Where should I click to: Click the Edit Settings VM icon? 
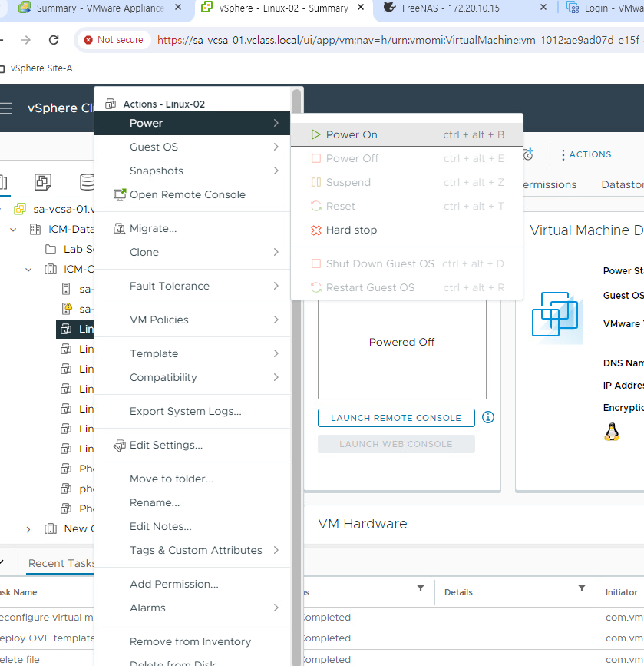119,445
